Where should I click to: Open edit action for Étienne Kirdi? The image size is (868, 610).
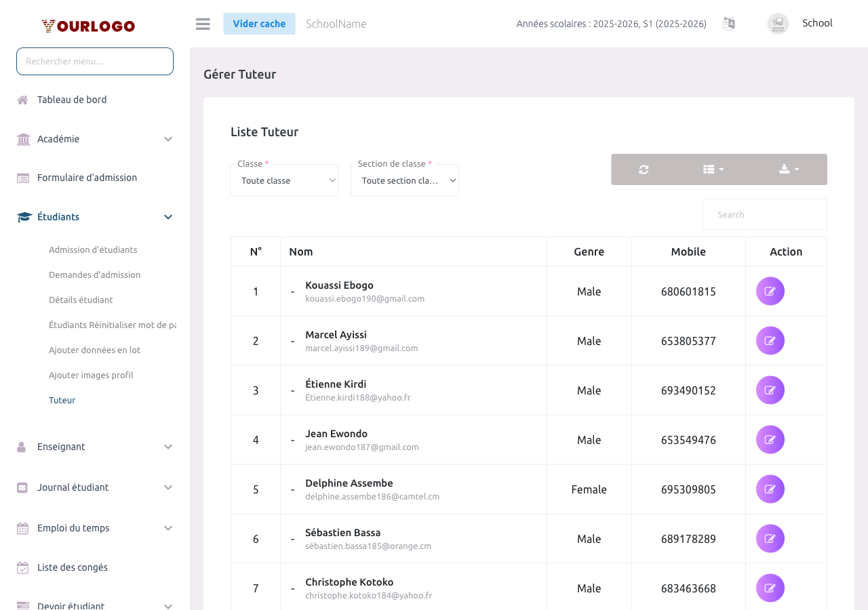coord(770,390)
